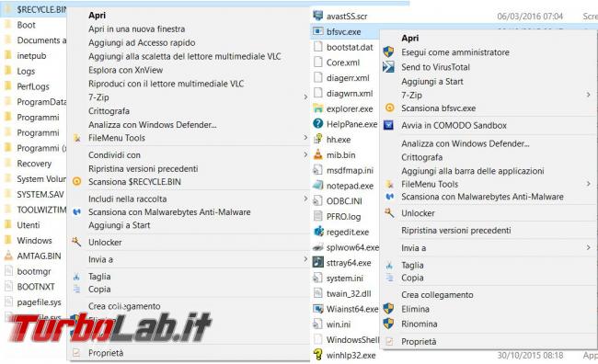Viewport: 598px width, 364px height.
Task: Click the Malwarebytes icon in the left menu
Action: [76, 212]
